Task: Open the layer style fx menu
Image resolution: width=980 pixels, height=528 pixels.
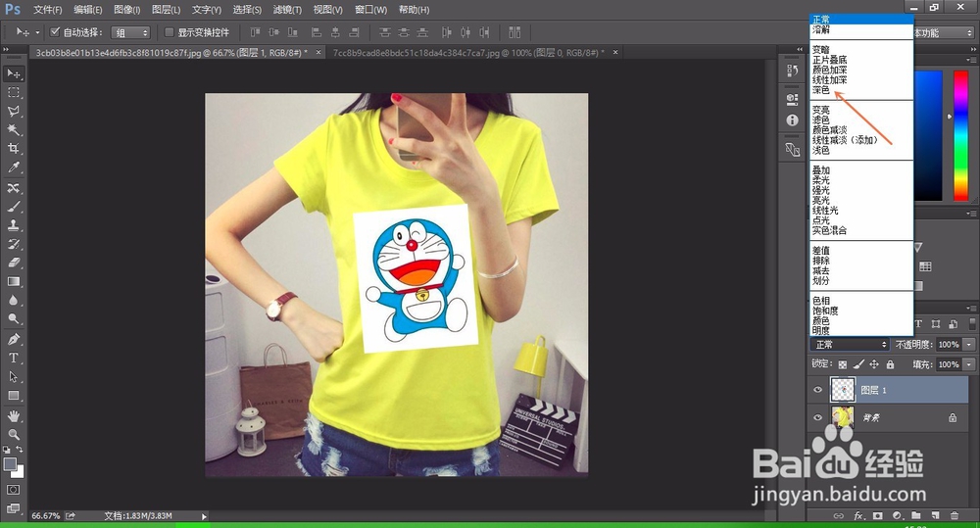Action: point(858,516)
